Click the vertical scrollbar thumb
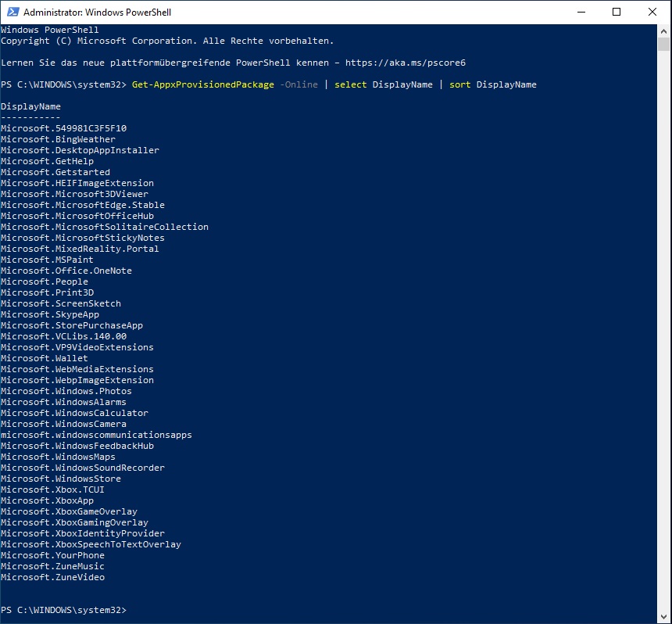 tap(664, 44)
